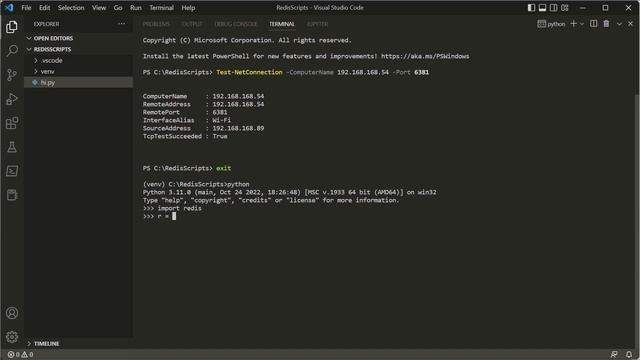The image size is (640, 360).
Task: Maximize the VS Code window
Action: pyautogui.click(x=605, y=8)
